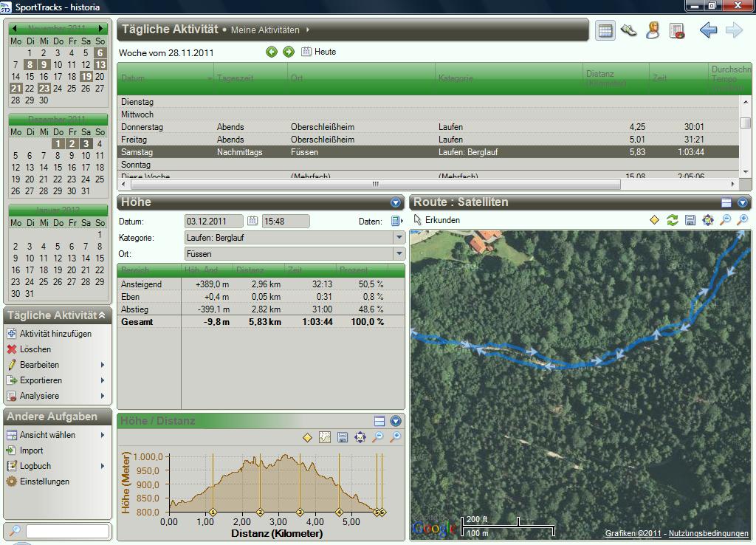Viewport: 756px width, 545px height.
Task: Click the refresh map icon in the Route panel
Action: click(672, 220)
